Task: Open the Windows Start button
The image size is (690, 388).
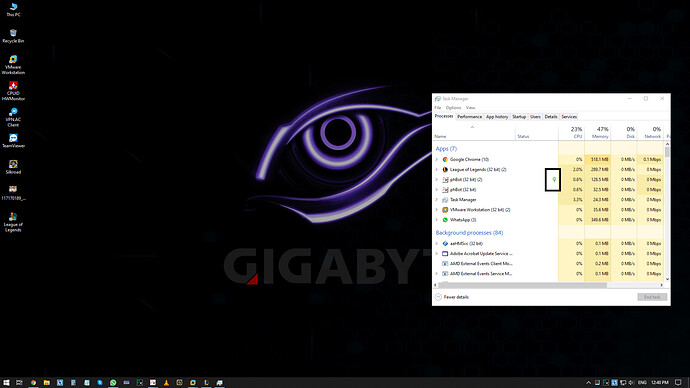Action: [x=7, y=383]
